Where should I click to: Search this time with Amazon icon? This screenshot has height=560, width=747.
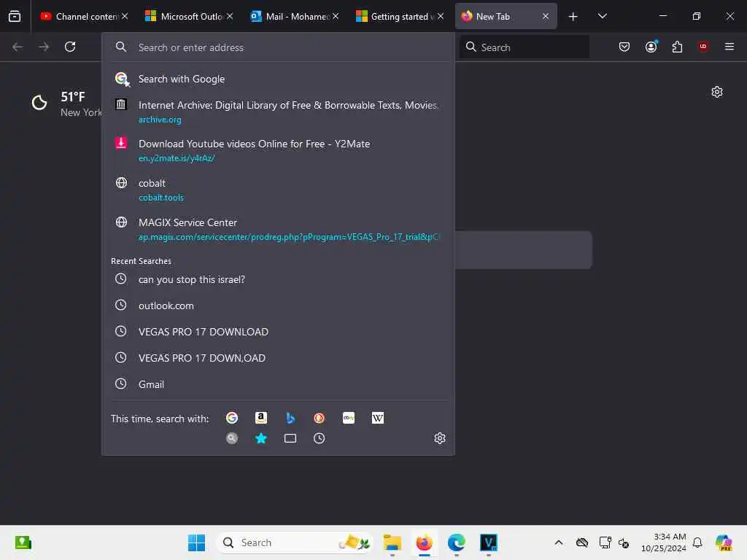point(261,418)
